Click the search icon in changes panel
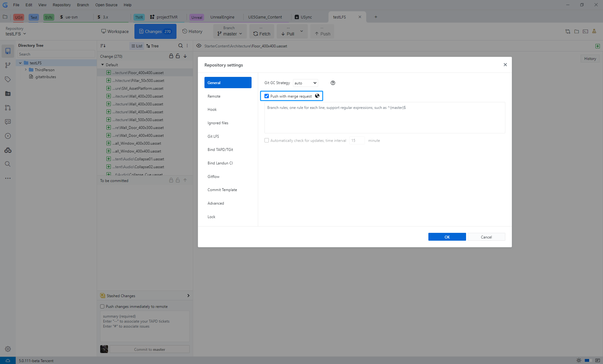This screenshot has height=364, width=603. [181, 46]
